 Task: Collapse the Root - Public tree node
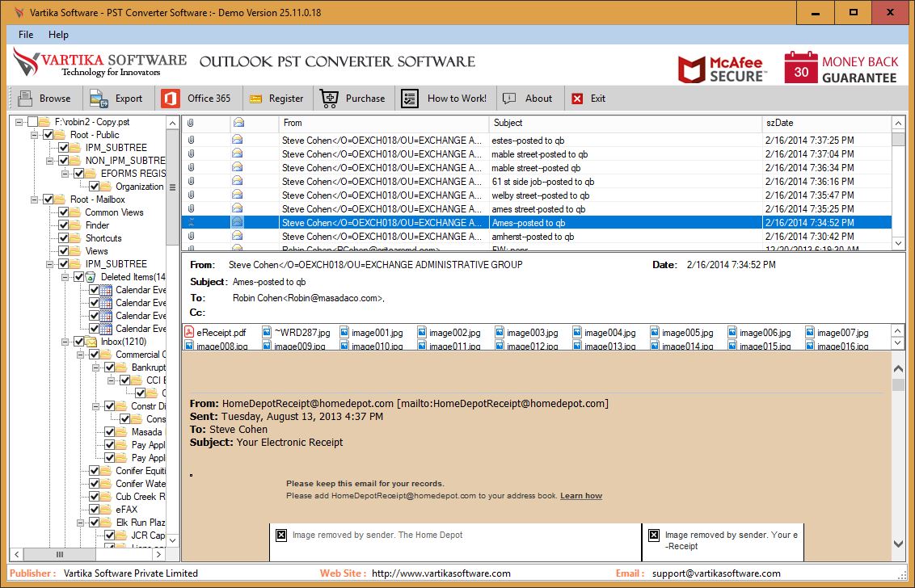35,136
